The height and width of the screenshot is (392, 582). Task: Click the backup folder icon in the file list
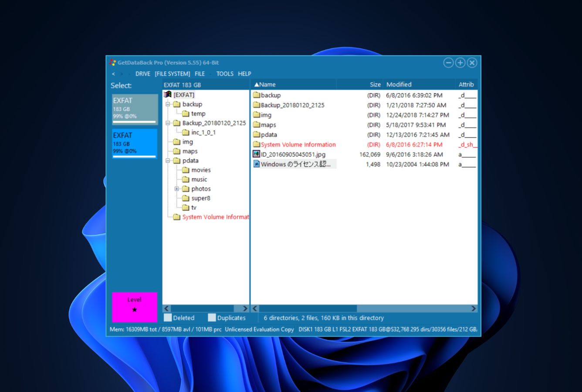[257, 95]
